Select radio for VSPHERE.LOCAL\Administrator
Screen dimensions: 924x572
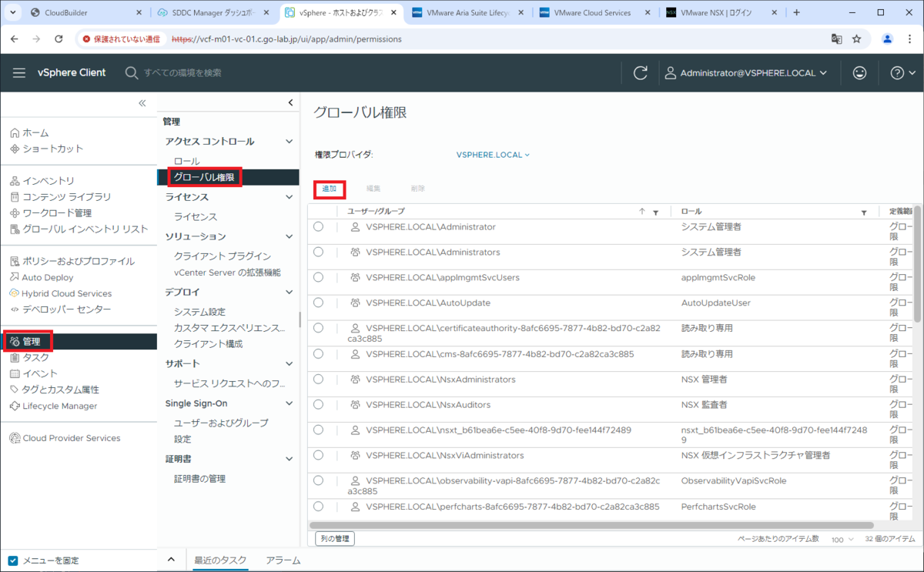pos(318,227)
